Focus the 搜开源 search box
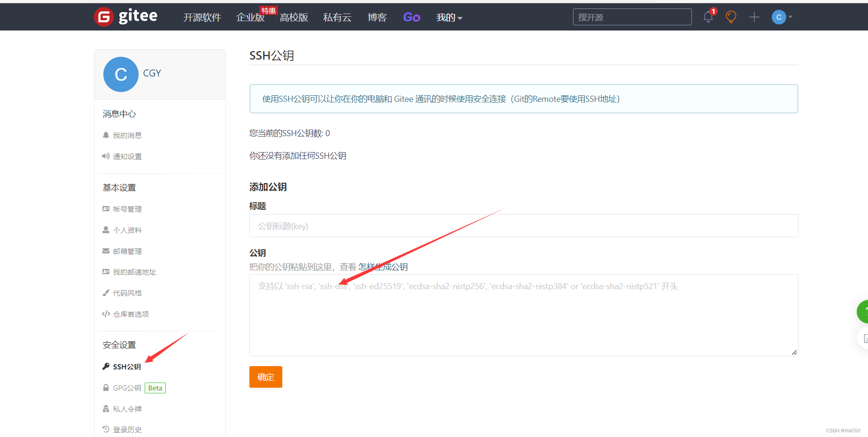868x437 pixels. [x=632, y=17]
